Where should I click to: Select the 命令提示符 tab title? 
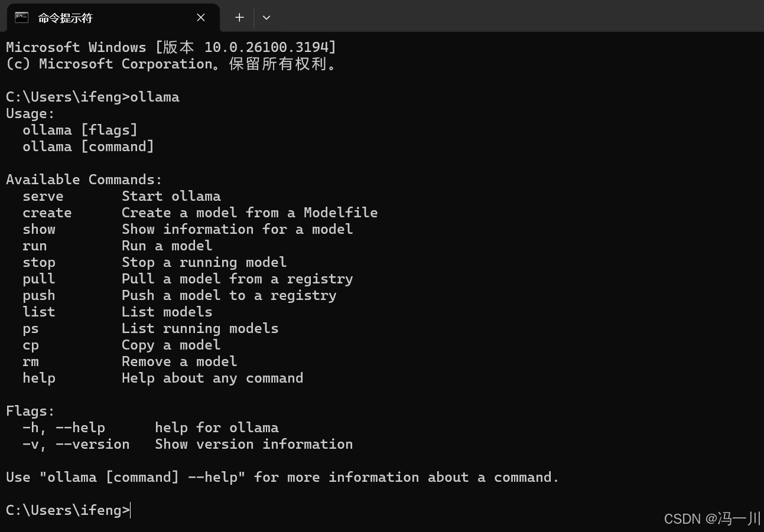pyautogui.click(x=66, y=18)
